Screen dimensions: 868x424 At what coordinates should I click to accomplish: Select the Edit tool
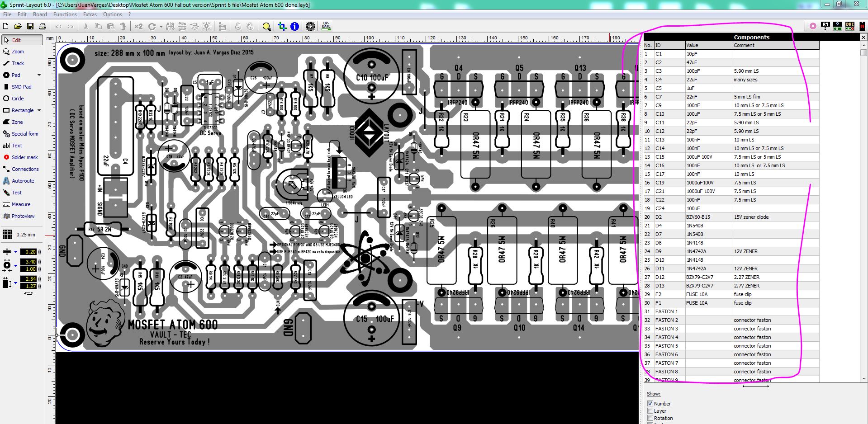click(22, 40)
